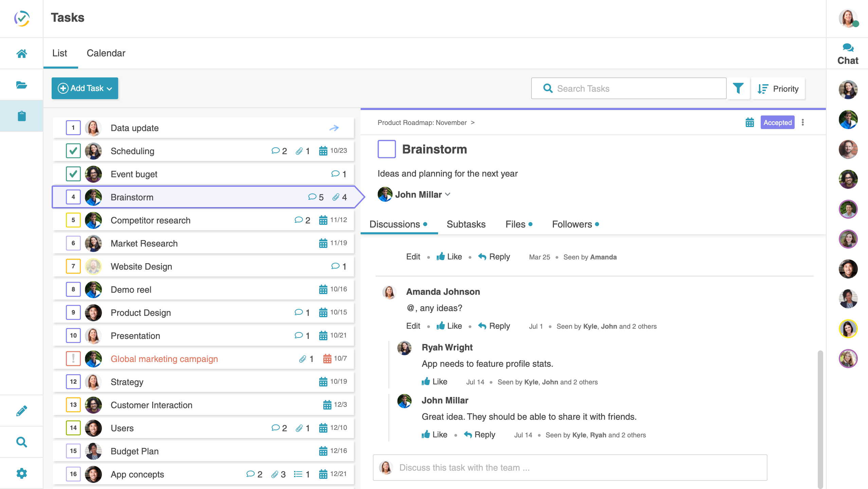Uncheck the Scheduling task checkbox
The image size is (868, 489).
click(73, 151)
